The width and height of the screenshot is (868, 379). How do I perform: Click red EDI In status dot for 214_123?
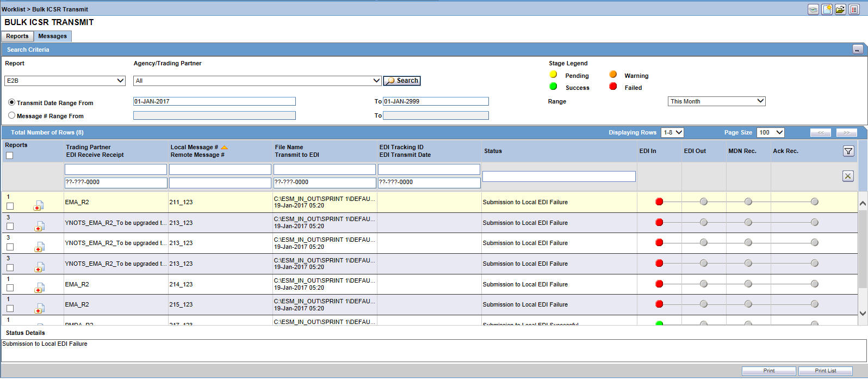point(659,284)
